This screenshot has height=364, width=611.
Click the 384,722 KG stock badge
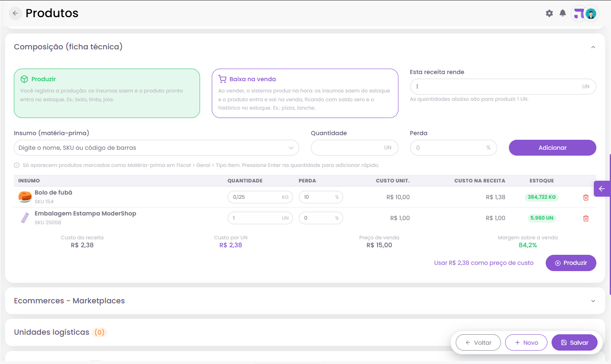coord(542,197)
